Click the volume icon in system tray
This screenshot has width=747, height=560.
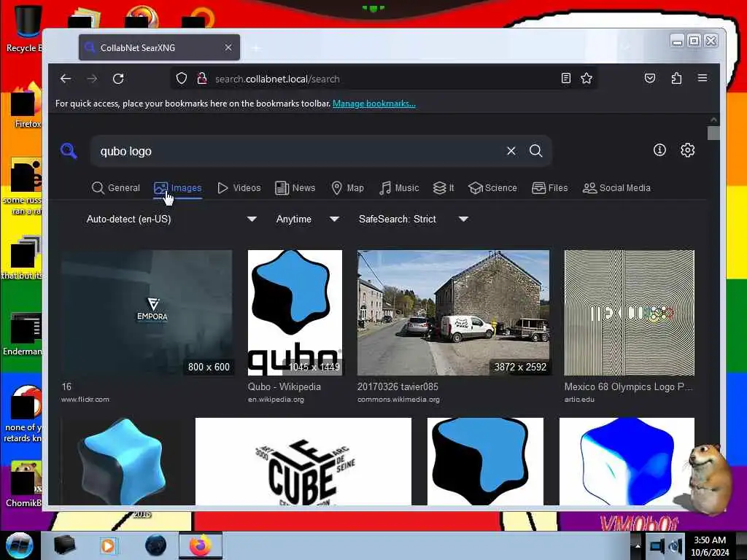(x=675, y=545)
